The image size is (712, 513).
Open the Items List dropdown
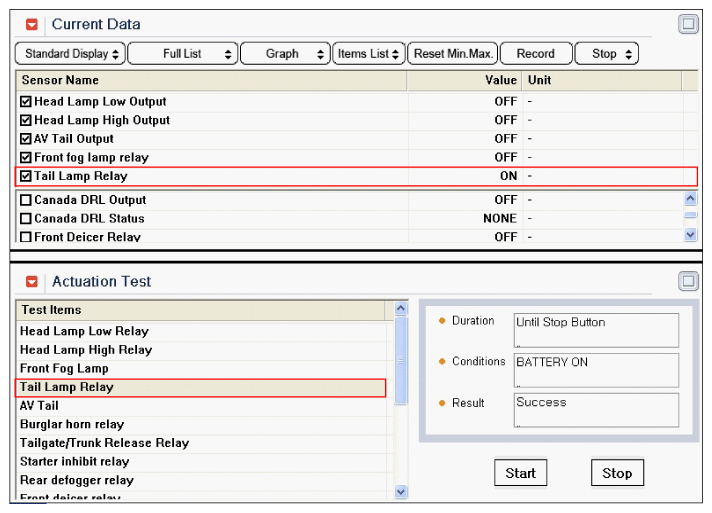[x=369, y=54]
